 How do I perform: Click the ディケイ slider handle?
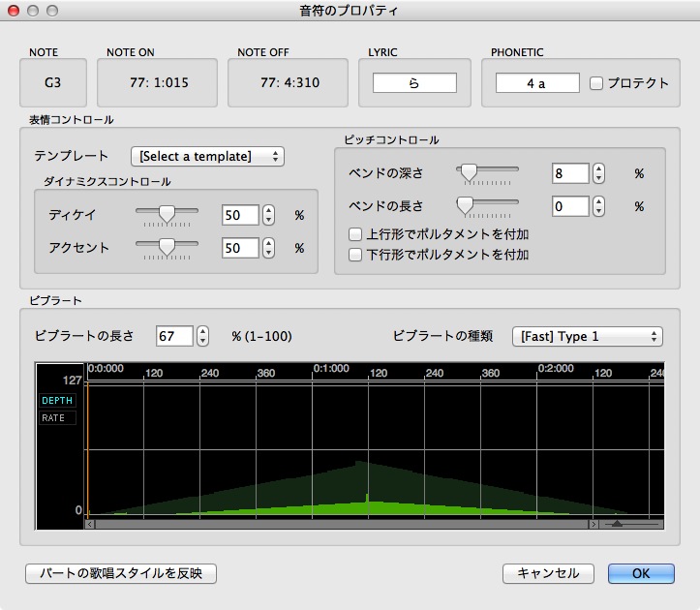coord(167,213)
